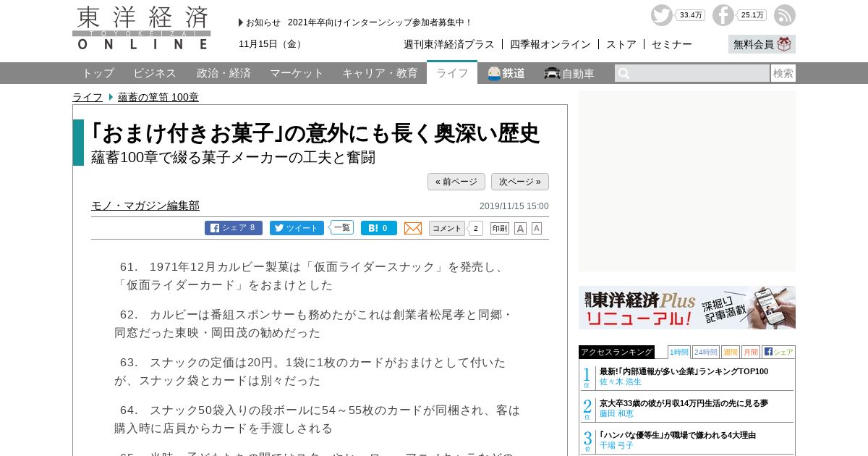Click the 蘊蓄の箪笥 100章 breadcrumb link

coord(158,97)
